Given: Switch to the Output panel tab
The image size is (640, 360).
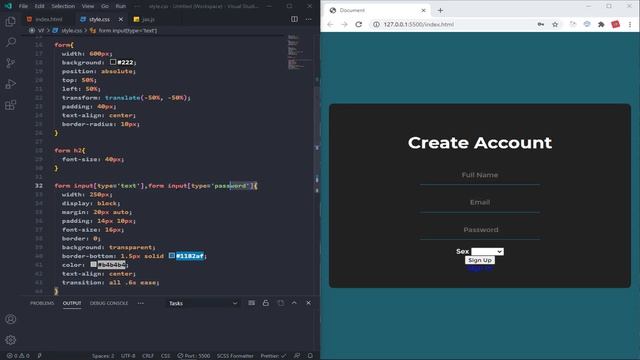Looking at the screenshot, I should click(72, 303).
